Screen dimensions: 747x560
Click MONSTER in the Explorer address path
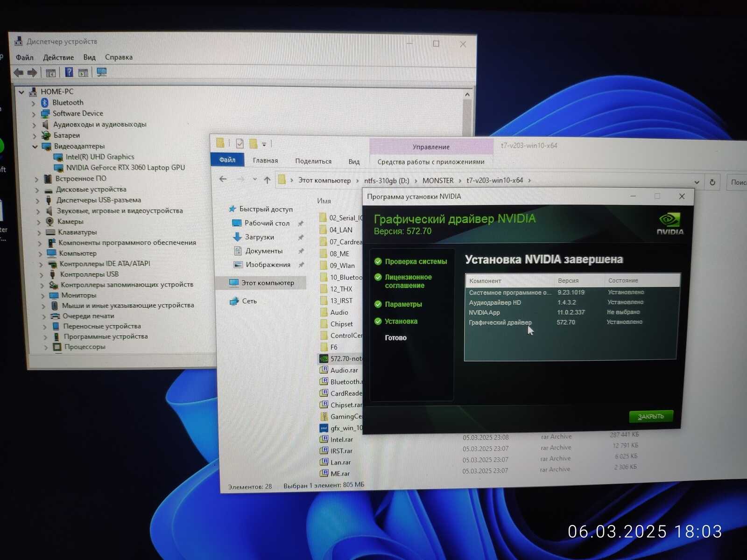click(438, 181)
